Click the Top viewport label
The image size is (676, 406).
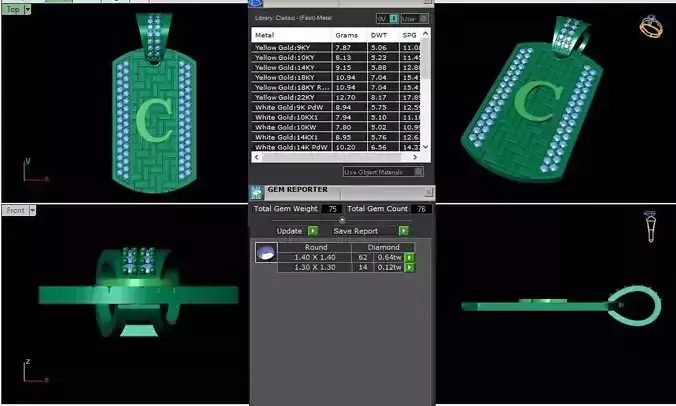point(13,9)
